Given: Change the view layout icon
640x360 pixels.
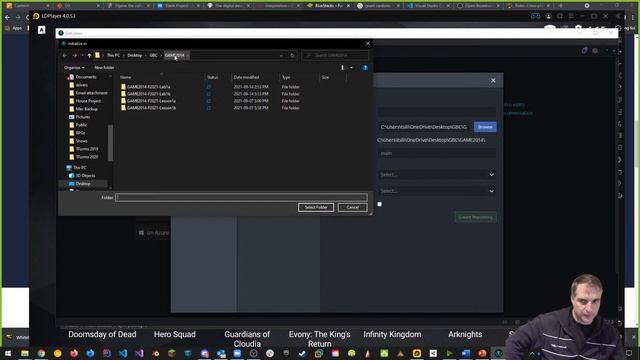Looking at the screenshot, I should tap(342, 68).
